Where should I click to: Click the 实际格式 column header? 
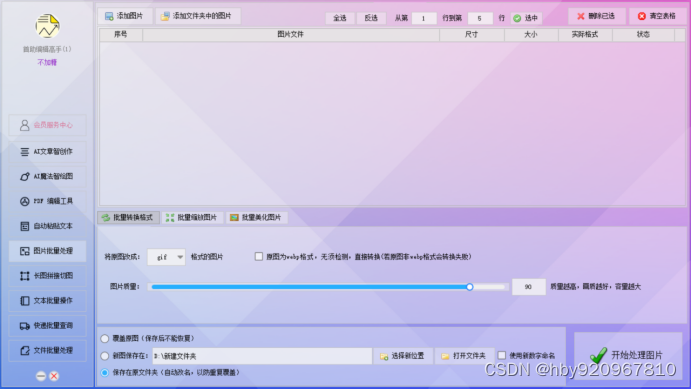pos(585,34)
